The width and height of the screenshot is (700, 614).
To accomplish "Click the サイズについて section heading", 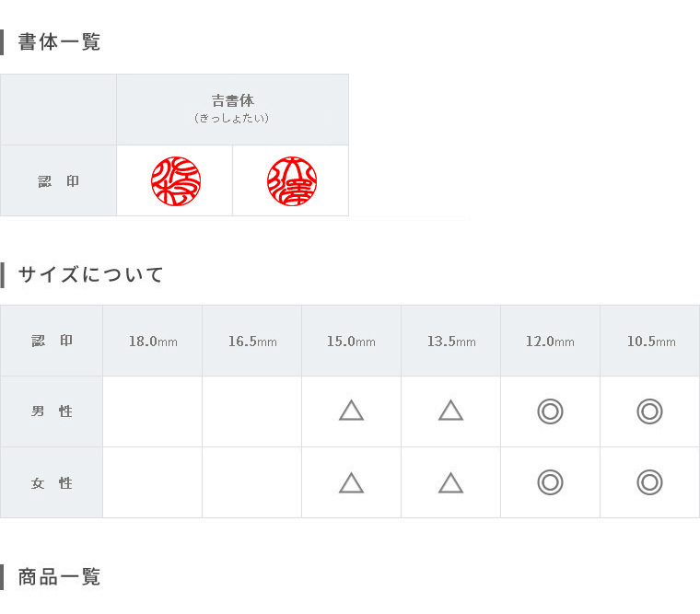I will click(x=90, y=274).
